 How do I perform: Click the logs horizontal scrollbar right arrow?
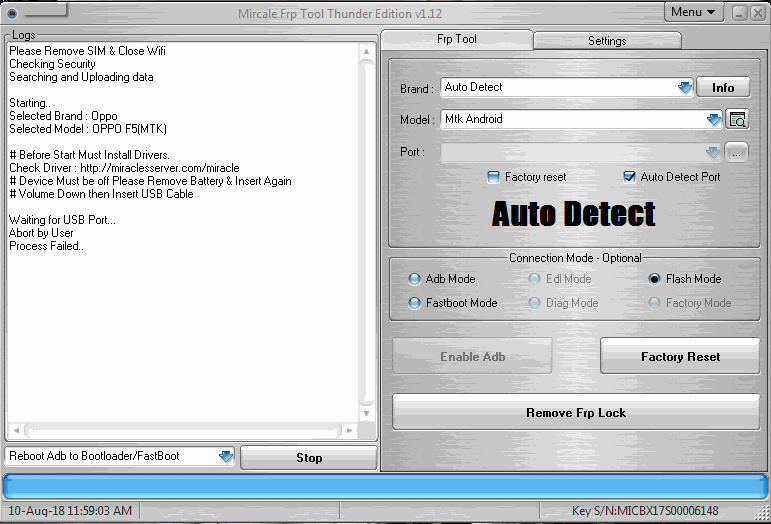point(350,431)
